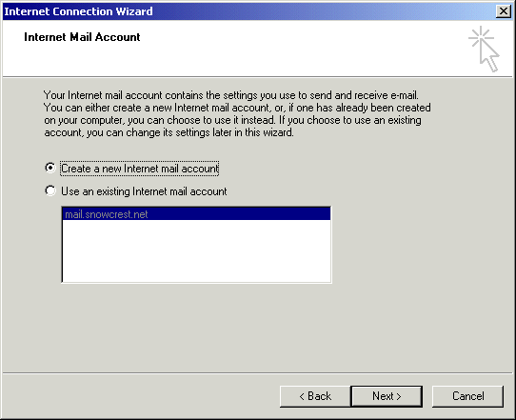Click the empty area of the account list box
Screen dimensions: 516x420
196,250
